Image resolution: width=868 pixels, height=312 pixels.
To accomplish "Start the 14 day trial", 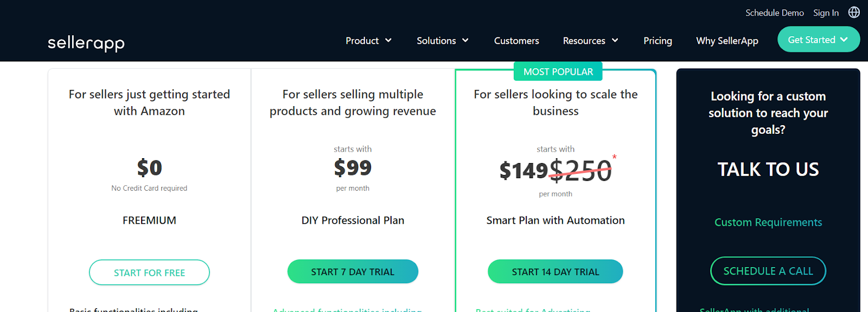I will [556, 271].
